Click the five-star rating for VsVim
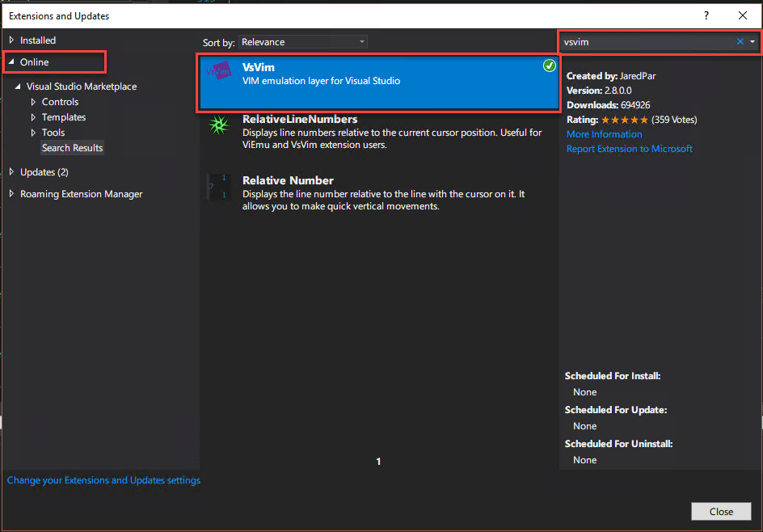This screenshot has height=532, width=763. click(x=625, y=120)
